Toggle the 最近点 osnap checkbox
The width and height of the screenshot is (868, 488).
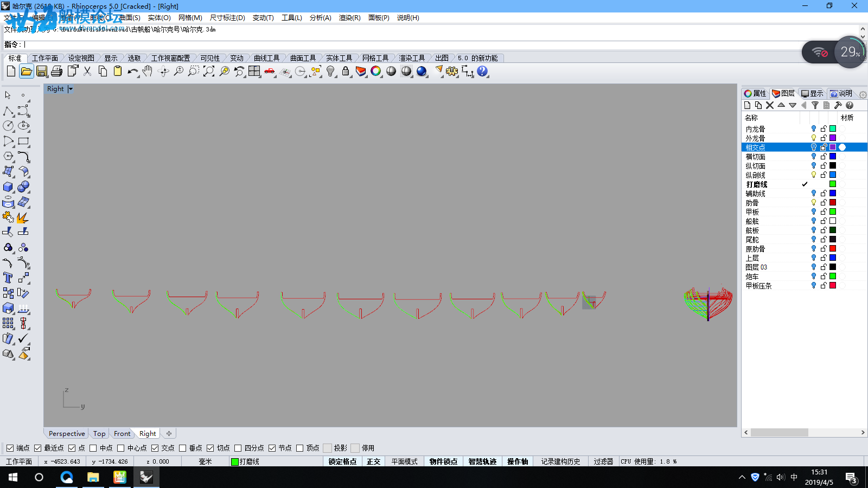click(37, 448)
